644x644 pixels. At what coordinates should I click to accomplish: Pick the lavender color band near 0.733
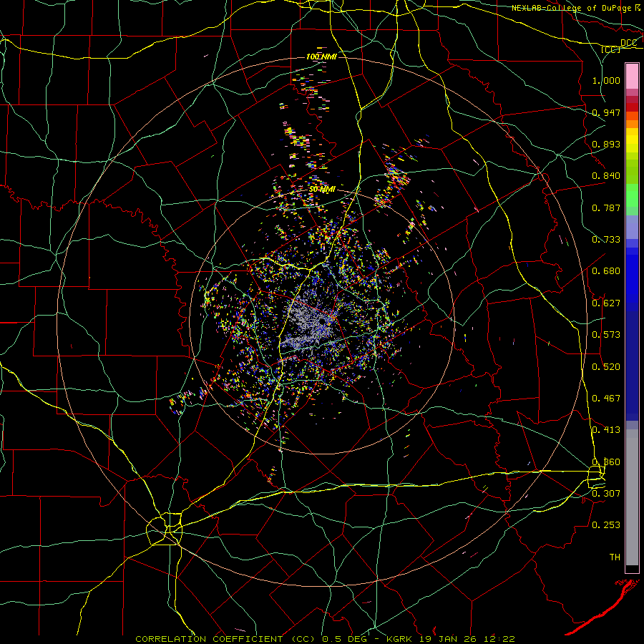(x=632, y=227)
